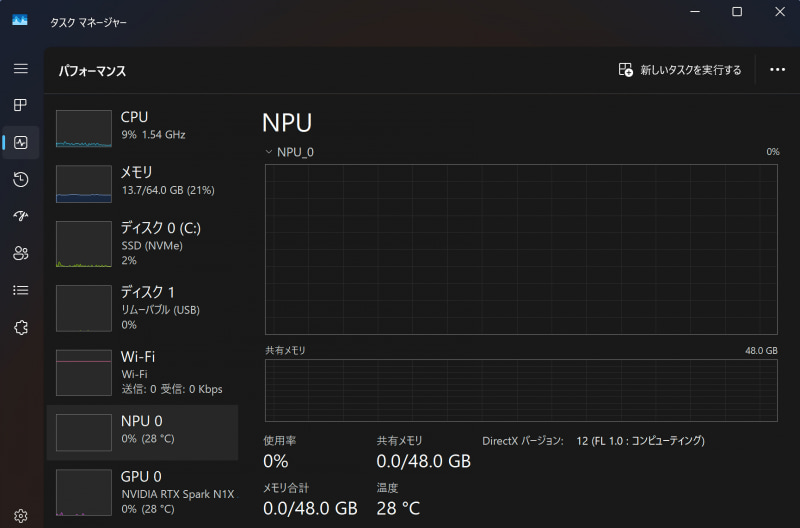The width and height of the screenshot is (800, 528).
Task: Open Task Manager settings gear
Action: tap(20, 516)
